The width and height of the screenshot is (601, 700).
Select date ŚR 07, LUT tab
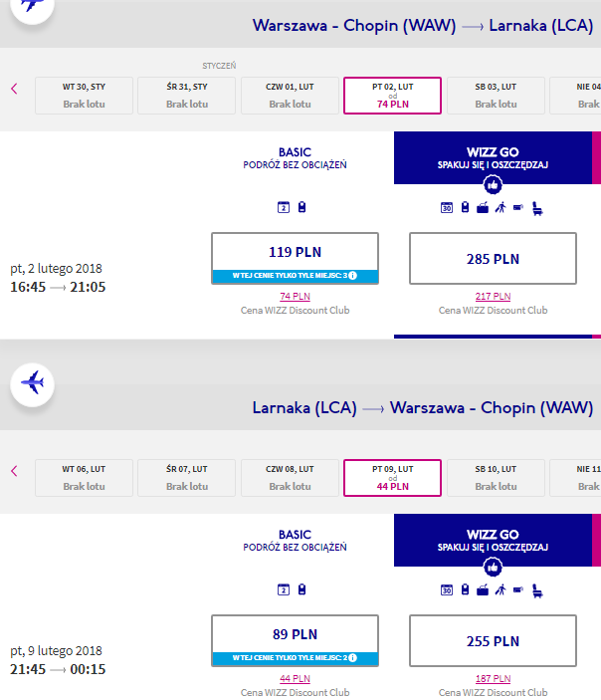186,478
